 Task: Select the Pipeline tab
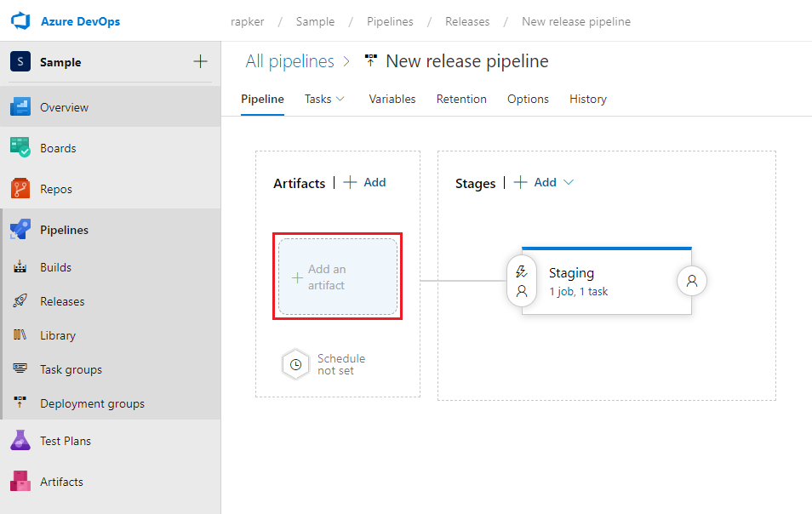[262, 99]
